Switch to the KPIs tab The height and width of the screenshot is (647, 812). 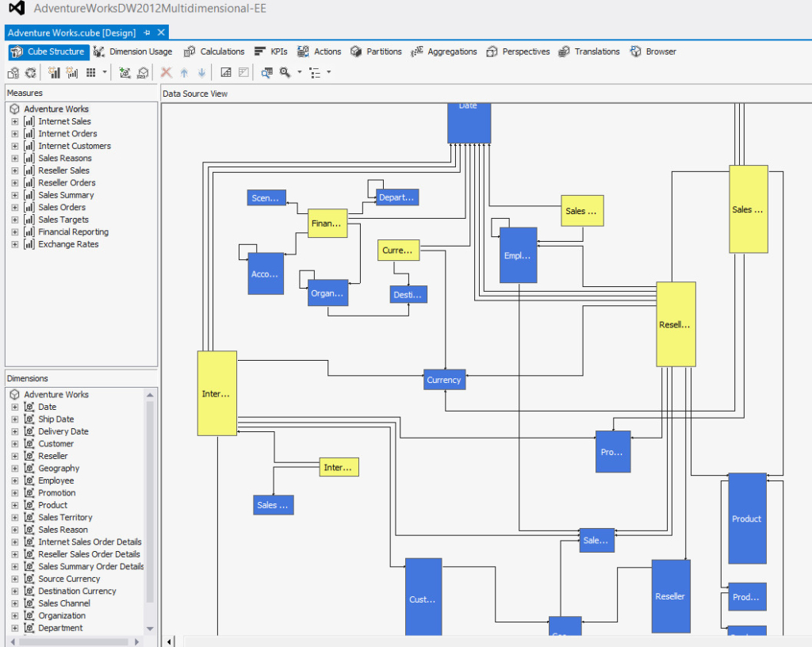click(271, 52)
